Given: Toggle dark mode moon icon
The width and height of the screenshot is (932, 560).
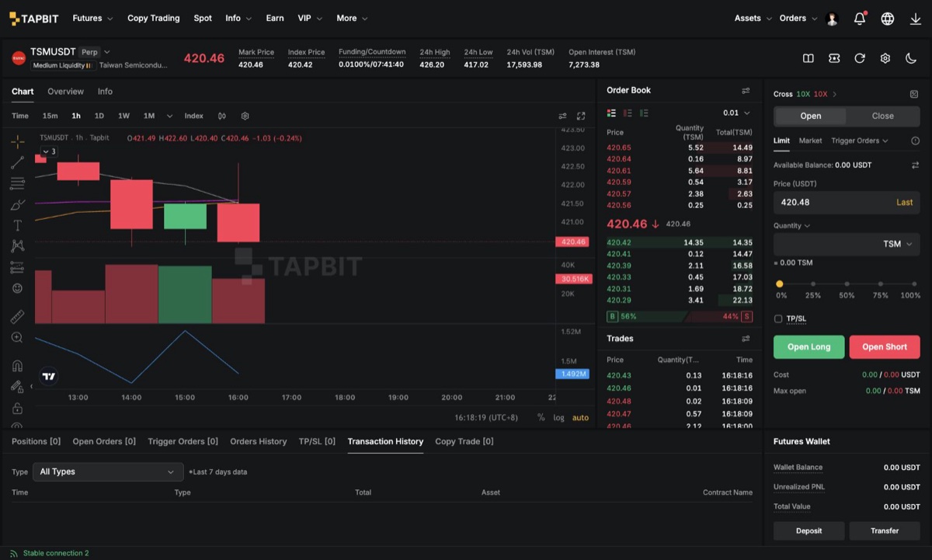Looking at the screenshot, I should (911, 58).
